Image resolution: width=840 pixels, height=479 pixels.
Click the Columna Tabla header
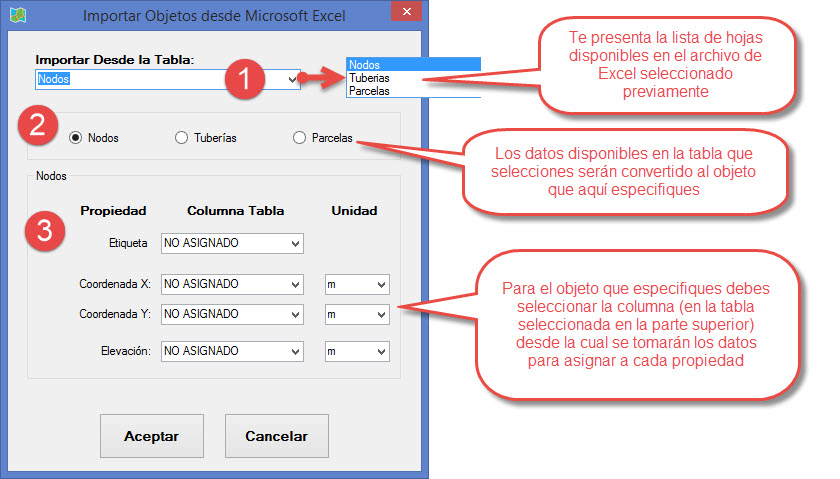coord(235,211)
